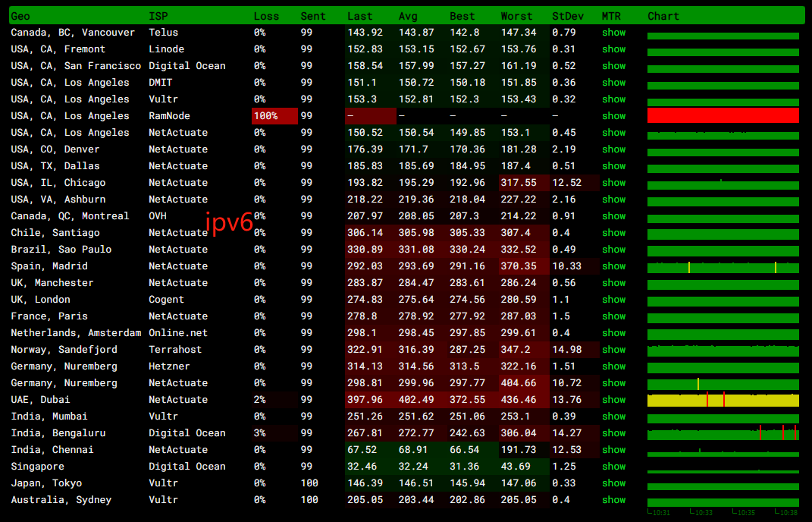The image size is (812, 522).
Task: Select the Geo column header
Action: click(x=20, y=16)
